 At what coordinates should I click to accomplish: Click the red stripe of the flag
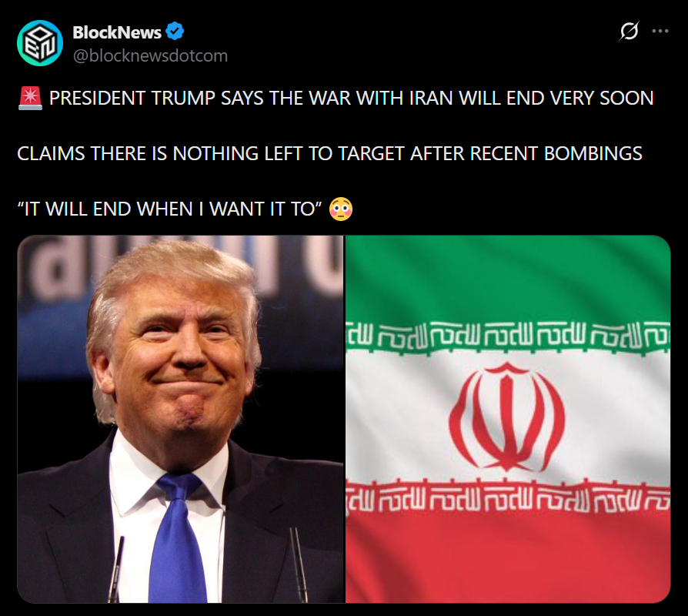[508, 557]
